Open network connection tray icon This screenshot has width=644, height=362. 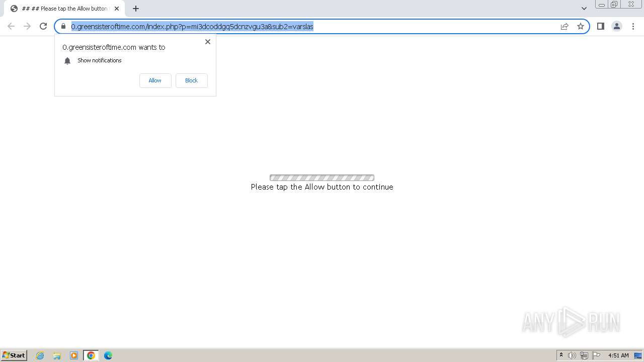584,355
